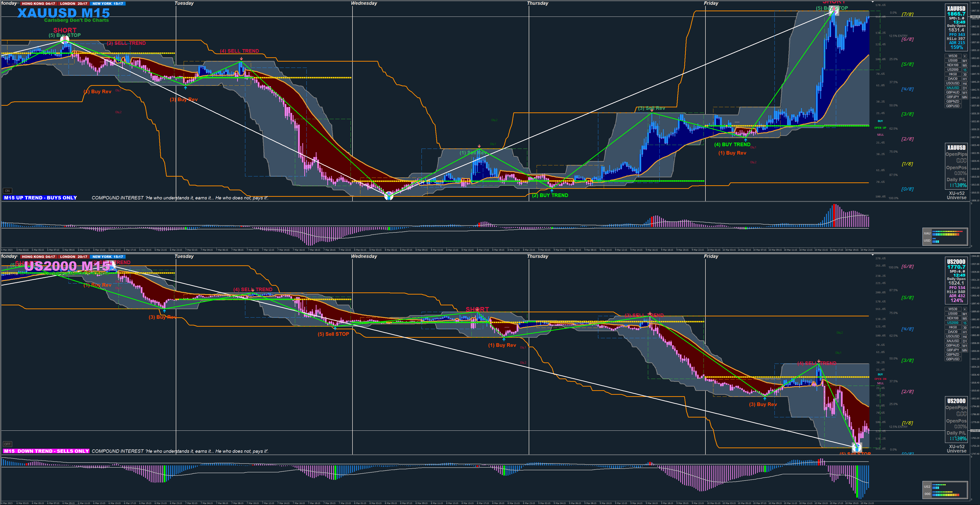
Task: Click red down arrow above (4) SELL TREND on XAUUSD
Action: pyautogui.click(x=241, y=58)
